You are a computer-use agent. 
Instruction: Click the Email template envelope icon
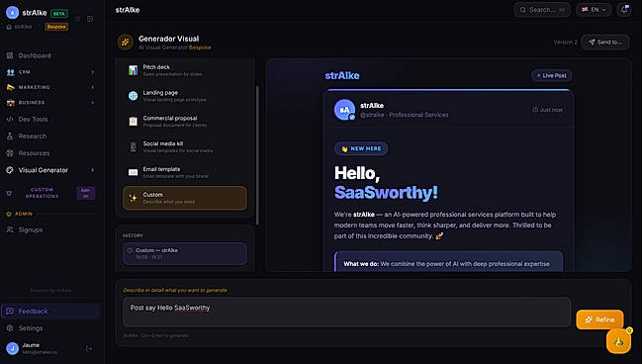[134, 172]
